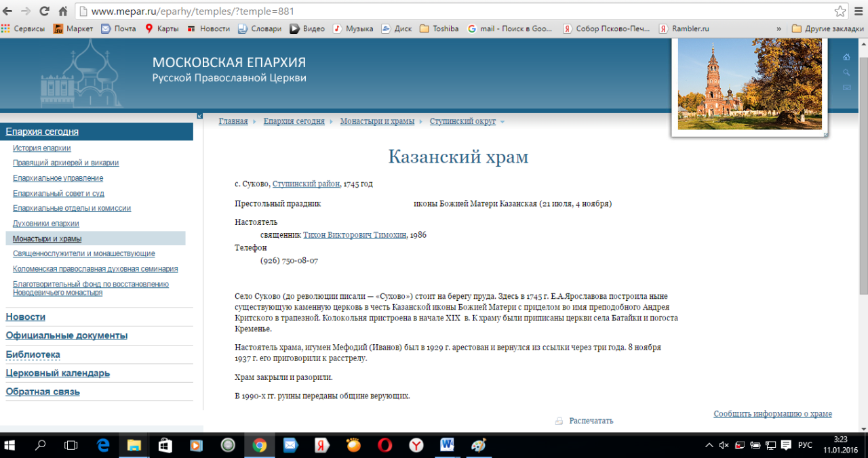Collapse the sidebar with small arrow icon
Screen dimensions: 868x458
199,116
